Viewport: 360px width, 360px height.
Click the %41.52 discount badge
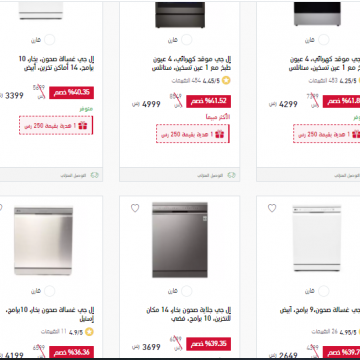coord(208,101)
